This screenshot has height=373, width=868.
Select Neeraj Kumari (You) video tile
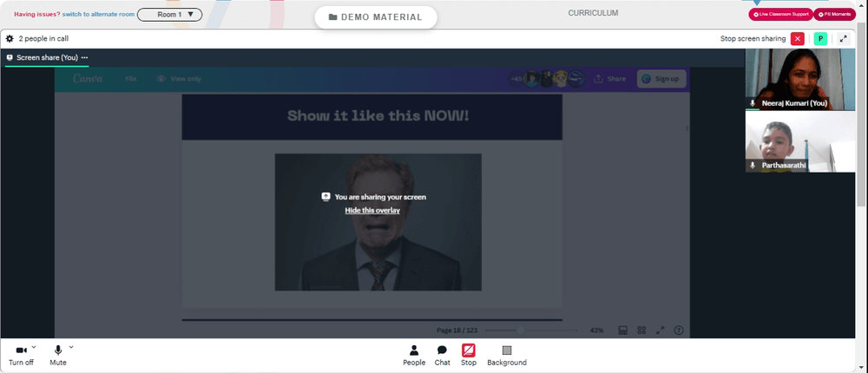[800, 80]
